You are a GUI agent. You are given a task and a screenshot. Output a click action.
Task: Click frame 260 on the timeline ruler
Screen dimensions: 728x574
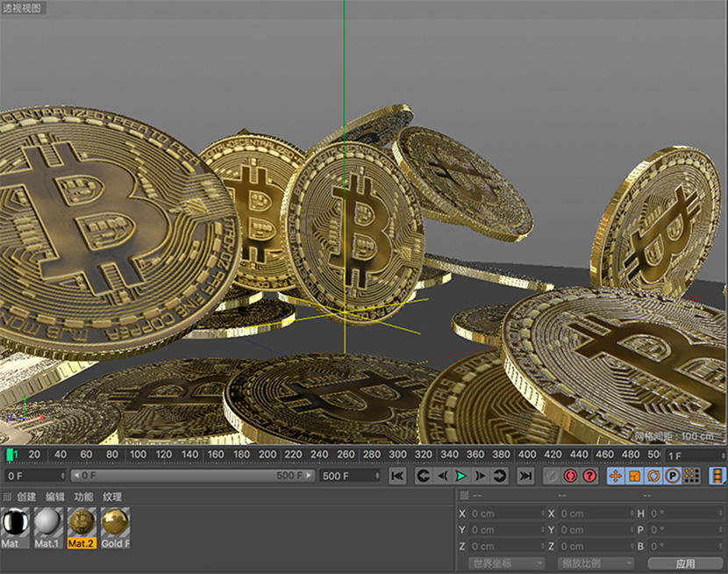coord(346,455)
